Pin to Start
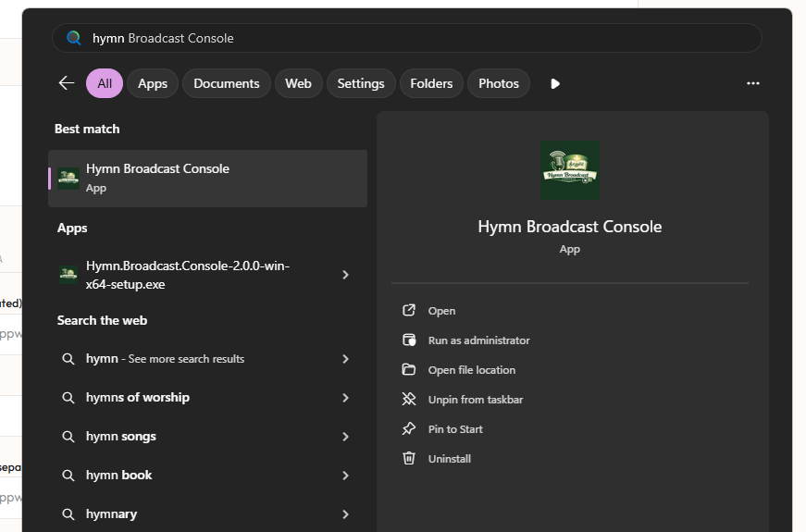The height and width of the screenshot is (532, 806). pos(455,429)
